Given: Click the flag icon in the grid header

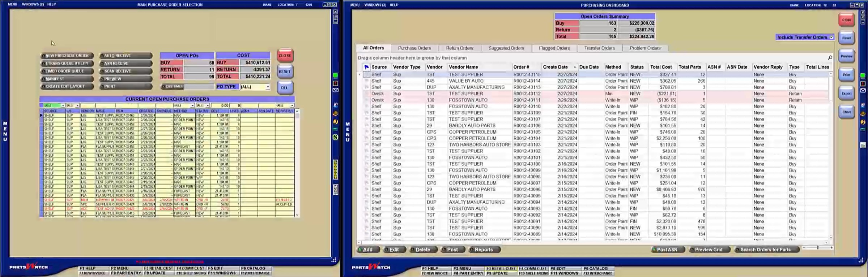Looking at the screenshot, I should tap(366, 67).
